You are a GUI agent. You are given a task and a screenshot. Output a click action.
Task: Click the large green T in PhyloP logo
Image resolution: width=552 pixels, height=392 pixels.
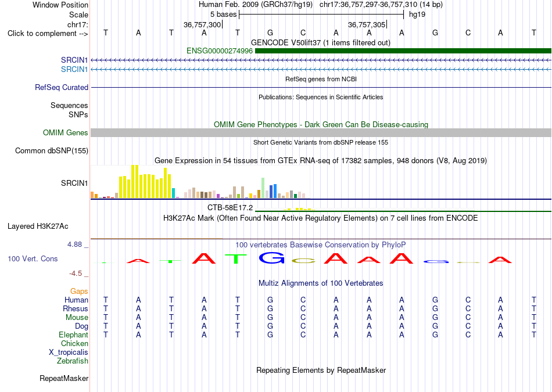(x=235, y=258)
